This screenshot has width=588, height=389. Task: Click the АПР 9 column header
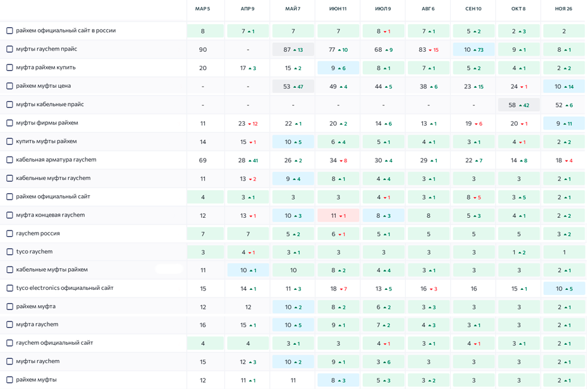click(247, 9)
